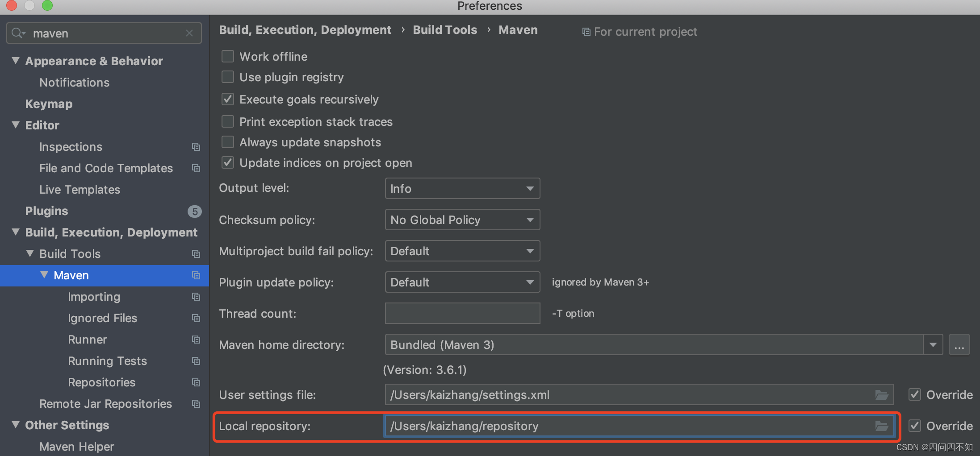The image size is (980, 456).
Task: Select Keymap in the settings tree
Action: point(49,104)
